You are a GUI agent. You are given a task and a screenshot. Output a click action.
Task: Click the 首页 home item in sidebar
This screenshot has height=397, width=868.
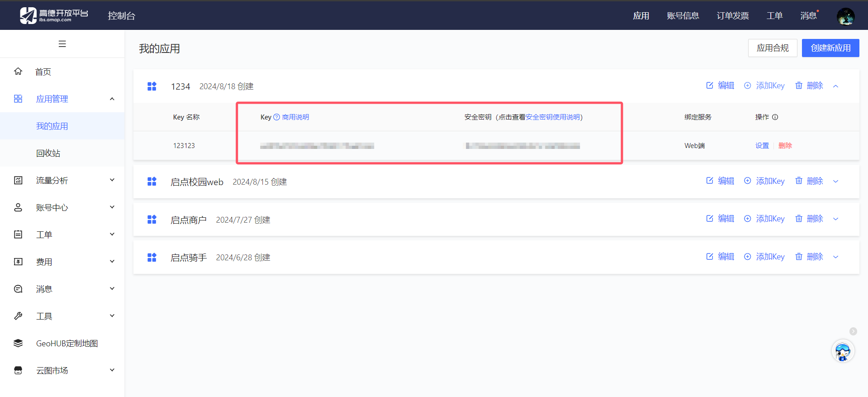pos(43,72)
